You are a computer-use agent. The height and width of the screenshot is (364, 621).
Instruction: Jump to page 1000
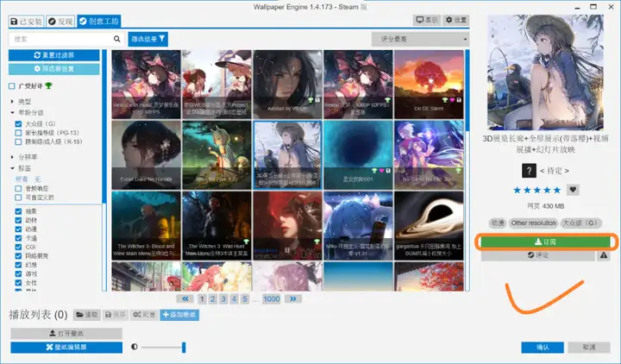(272, 299)
